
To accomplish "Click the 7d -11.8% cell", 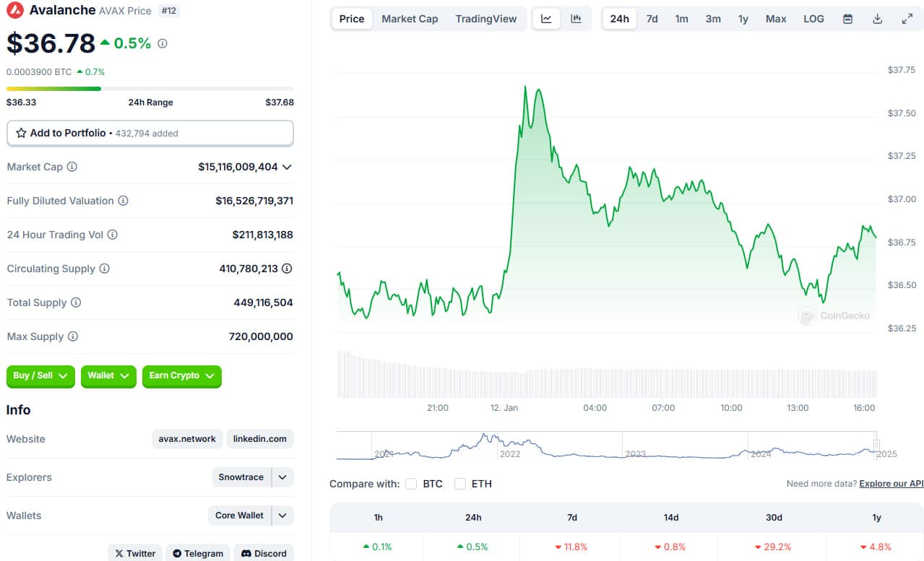I will point(572,547).
